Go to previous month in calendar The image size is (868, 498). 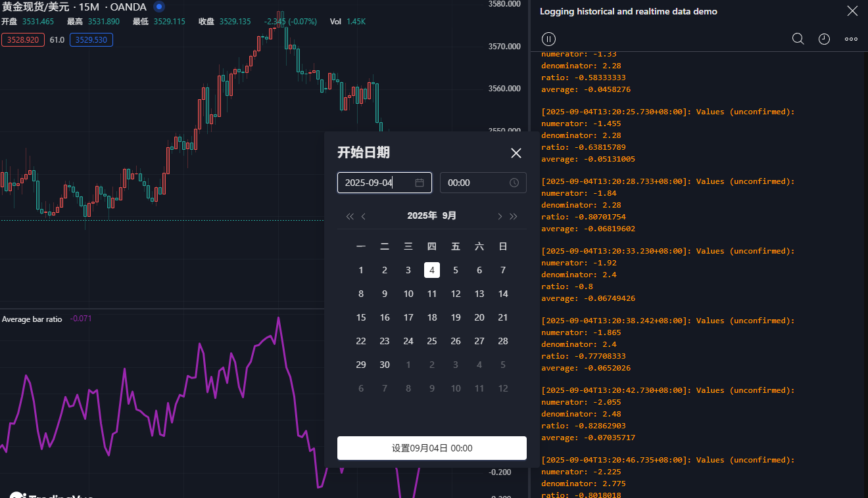pos(364,216)
